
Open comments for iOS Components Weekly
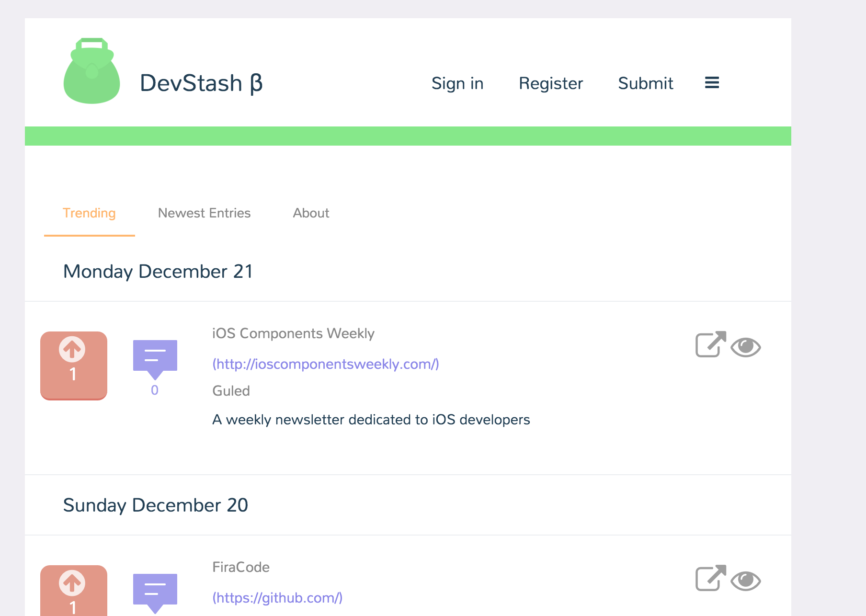tap(154, 355)
